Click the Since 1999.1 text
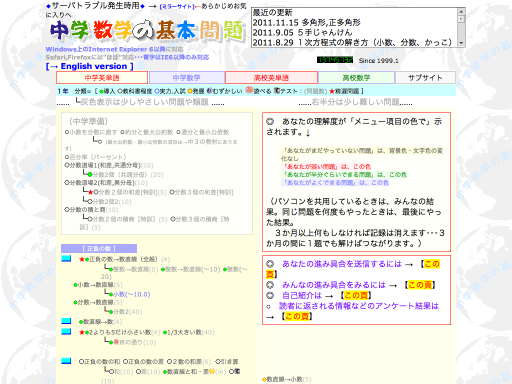The image size is (512, 384). pos(378,61)
